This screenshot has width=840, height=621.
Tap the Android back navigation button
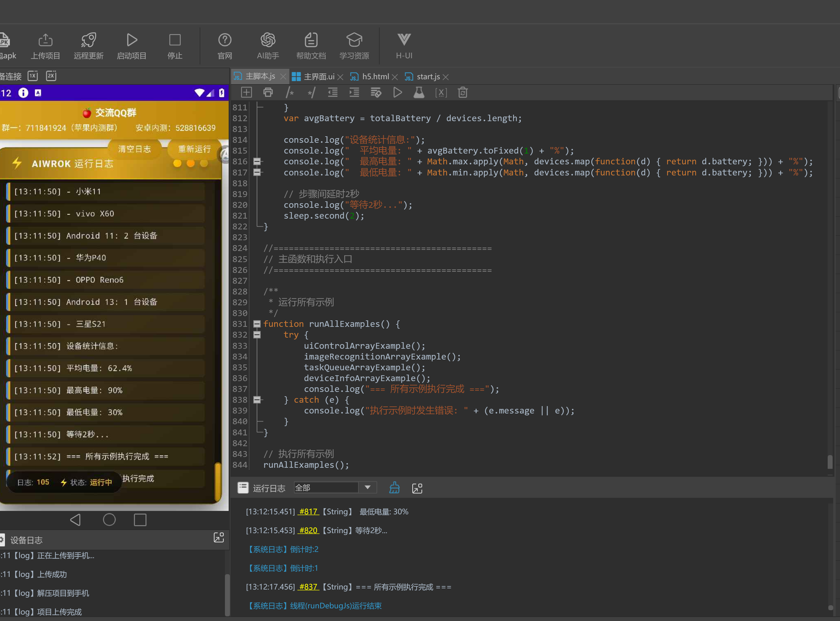(75, 520)
